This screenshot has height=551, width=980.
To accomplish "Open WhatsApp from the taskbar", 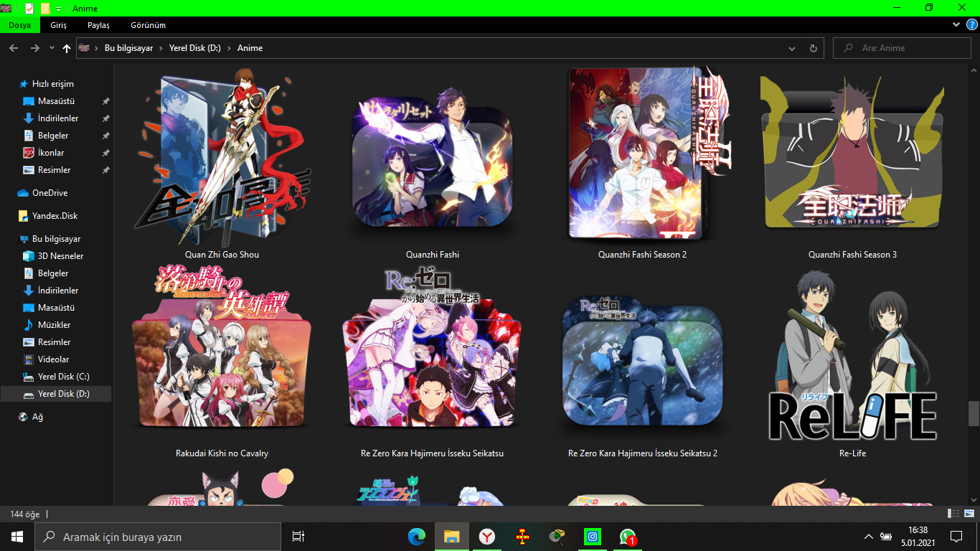I will click(x=628, y=537).
